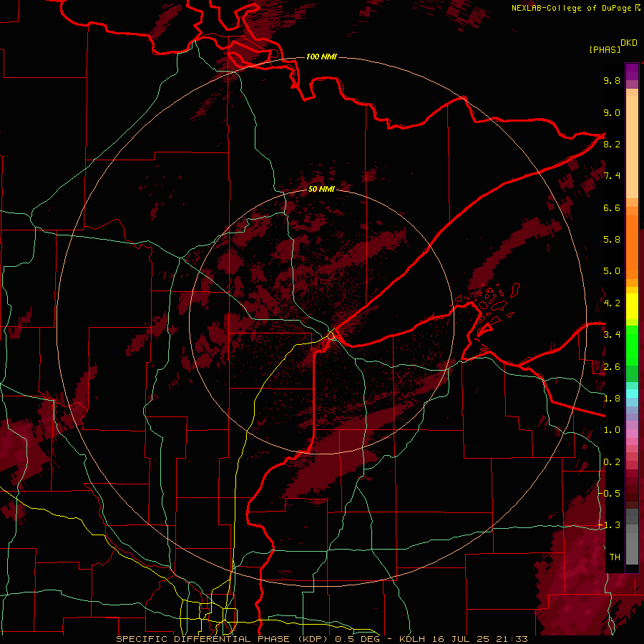Click the 5.0 value on the color scale

(x=612, y=271)
